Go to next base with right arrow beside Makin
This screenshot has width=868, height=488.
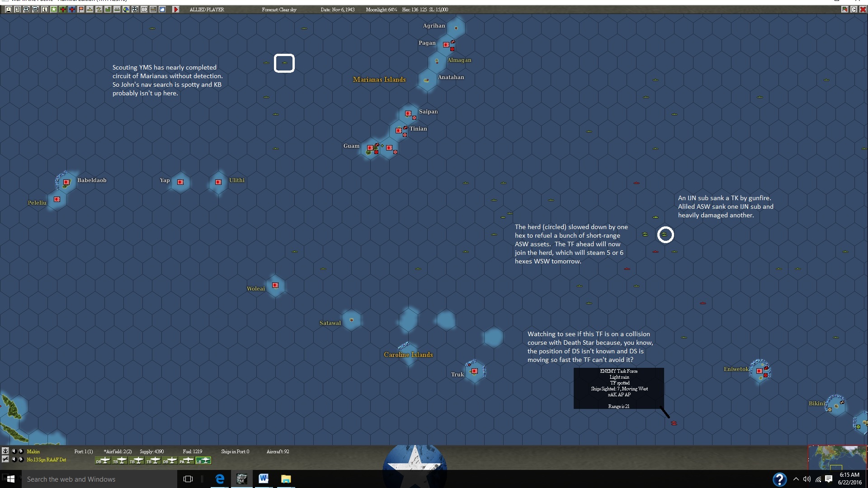click(x=21, y=451)
